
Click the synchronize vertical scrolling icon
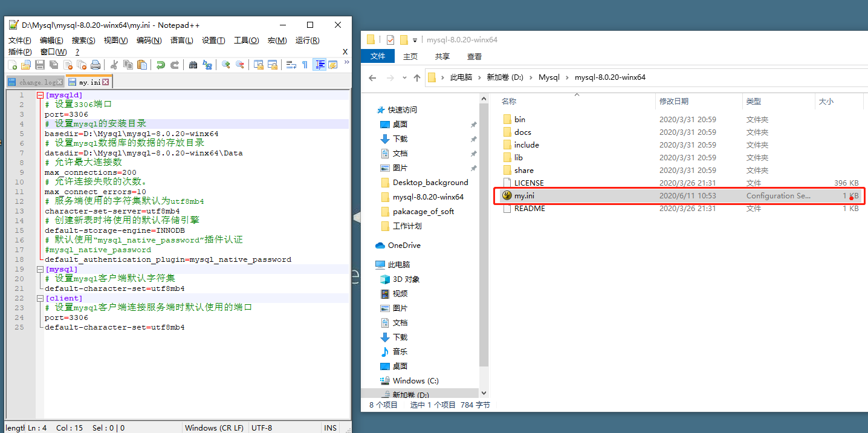[258, 65]
